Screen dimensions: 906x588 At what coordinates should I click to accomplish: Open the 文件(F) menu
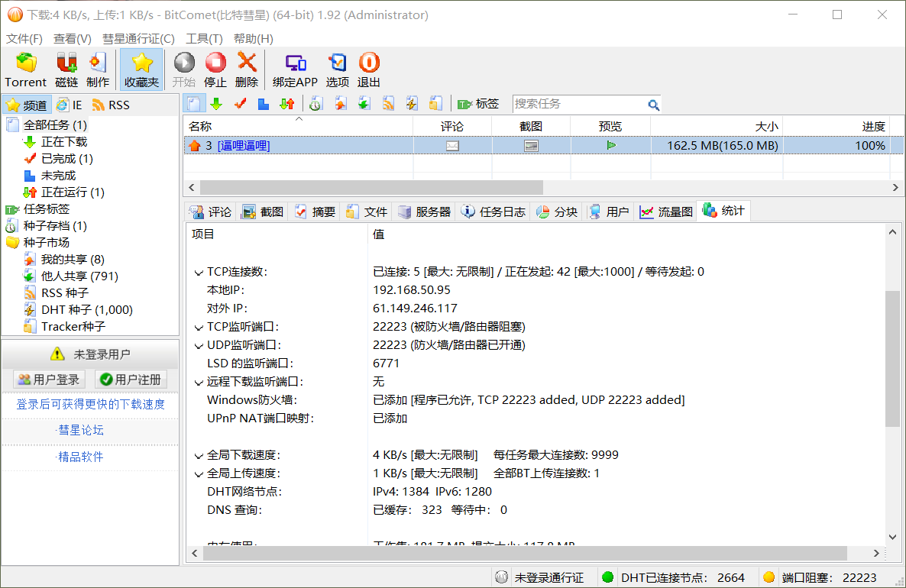pyautogui.click(x=24, y=39)
